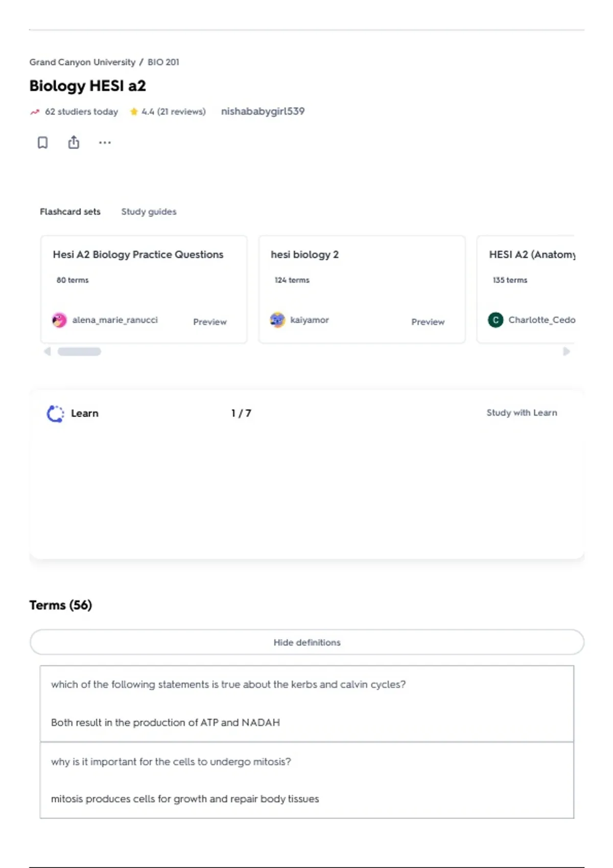
Task: Click the share upload icon
Action: point(74,142)
